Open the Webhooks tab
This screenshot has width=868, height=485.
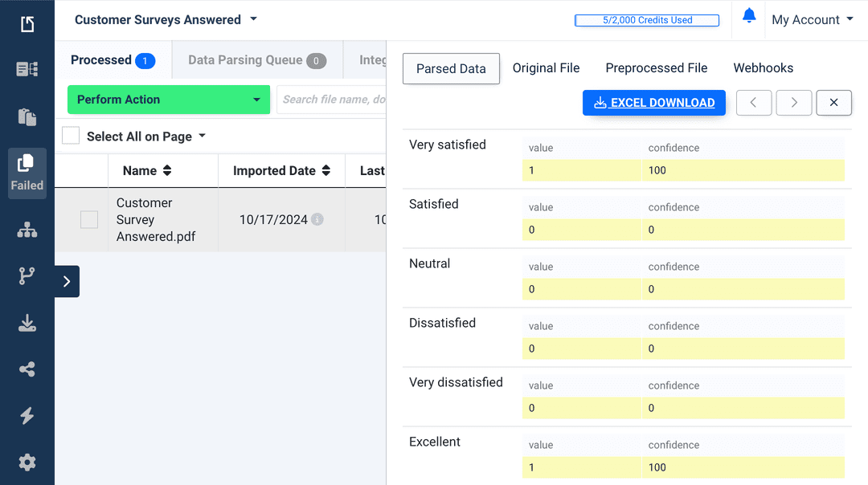pyautogui.click(x=763, y=68)
